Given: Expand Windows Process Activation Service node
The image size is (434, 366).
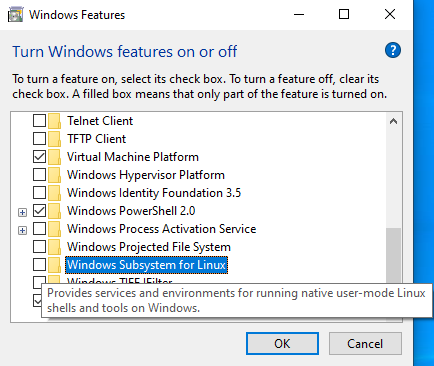Looking at the screenshot, I should [22, 230].
